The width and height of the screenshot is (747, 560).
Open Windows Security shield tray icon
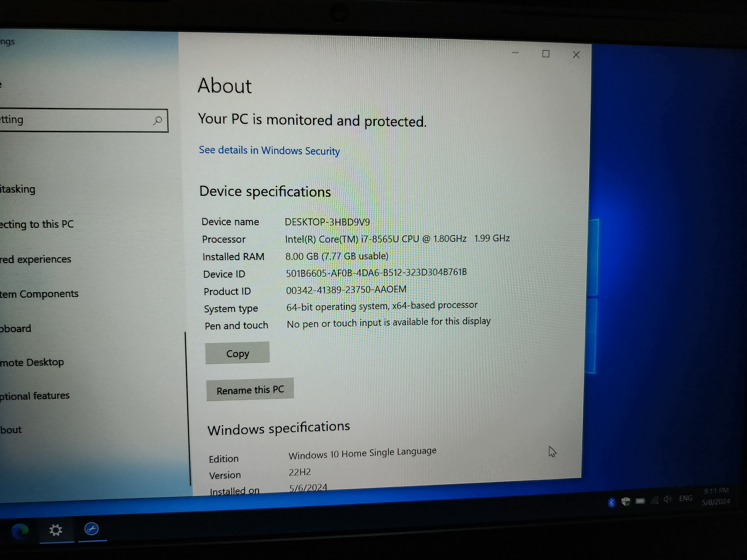(625, 502)
